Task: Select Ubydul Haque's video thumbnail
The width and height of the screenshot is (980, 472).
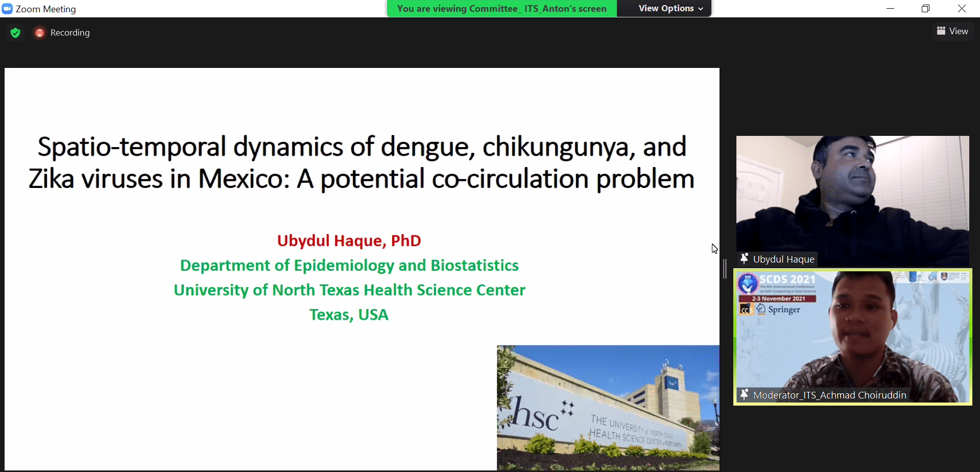Action: (852, 194)
